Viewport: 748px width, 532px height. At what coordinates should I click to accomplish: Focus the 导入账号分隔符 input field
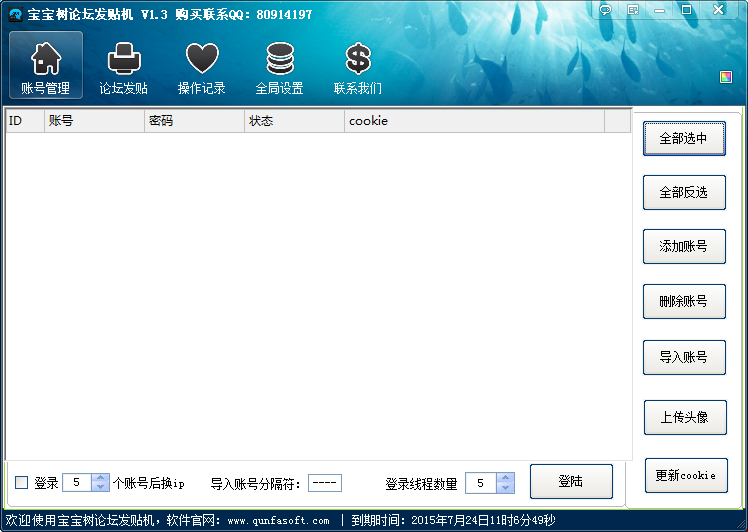click(325, 483)
